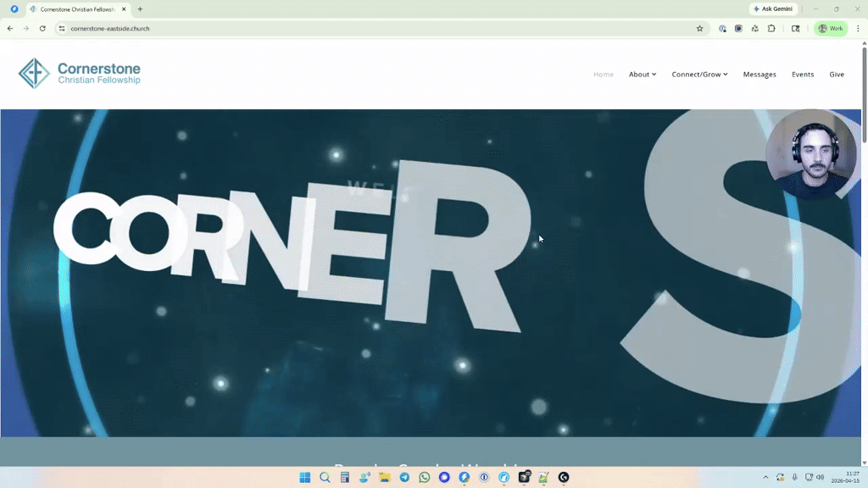Open the Work profile button

pos(831,28)
